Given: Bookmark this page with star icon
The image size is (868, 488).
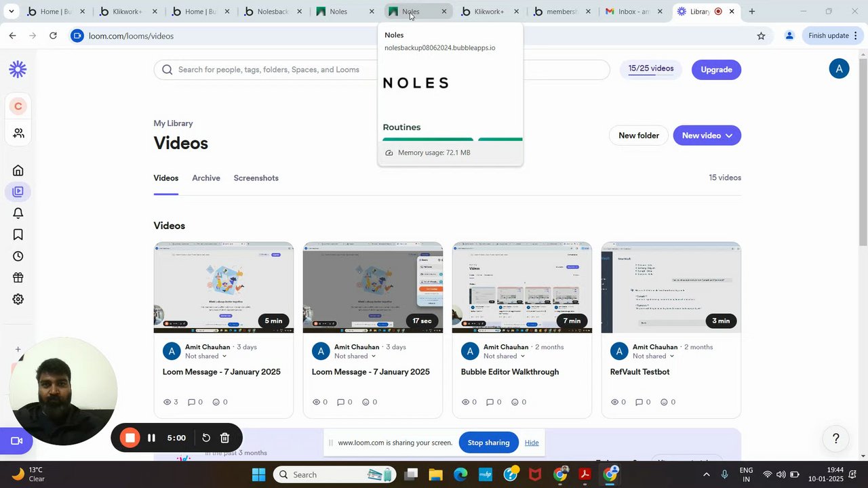Looking at the screenshot, I should tap(761, 36).
